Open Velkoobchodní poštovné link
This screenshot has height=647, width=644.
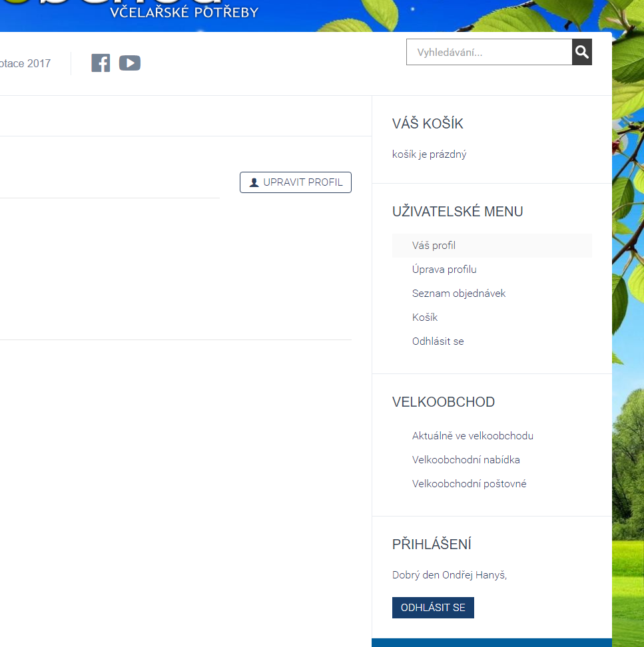tap(470, 484)
